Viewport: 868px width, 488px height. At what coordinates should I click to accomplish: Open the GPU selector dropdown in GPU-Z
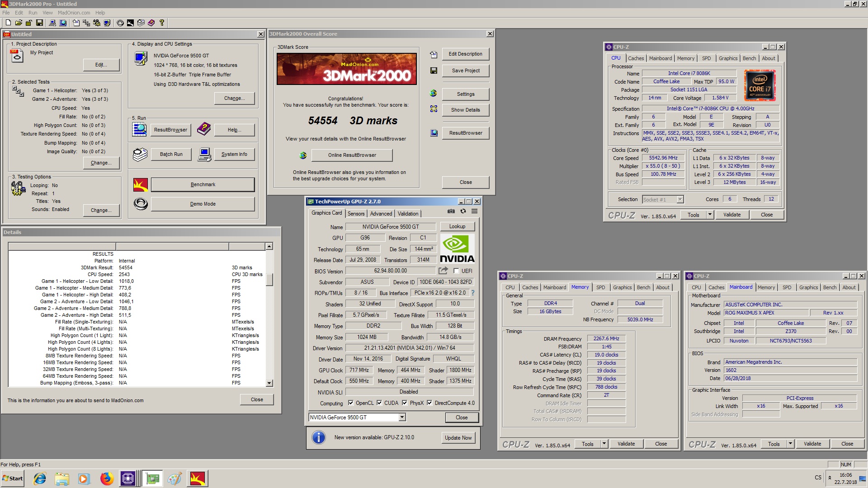tap(402, 418)
